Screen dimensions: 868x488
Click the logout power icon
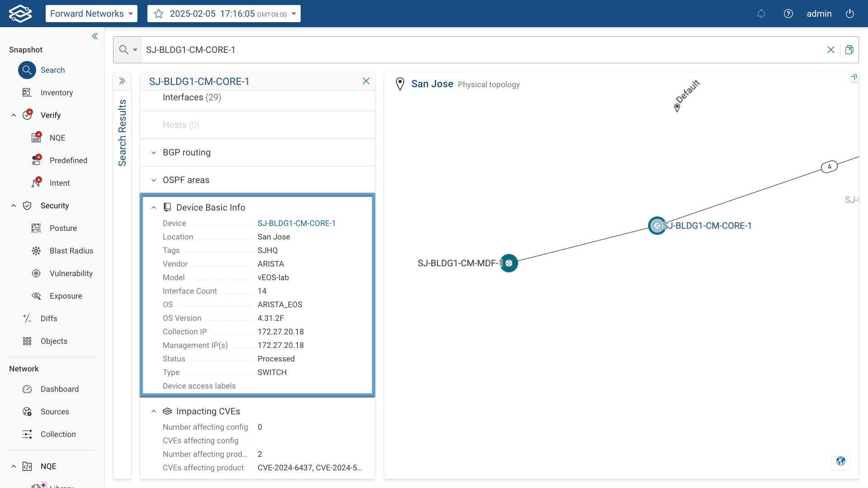pyautogui.click(x=850, y=14)
